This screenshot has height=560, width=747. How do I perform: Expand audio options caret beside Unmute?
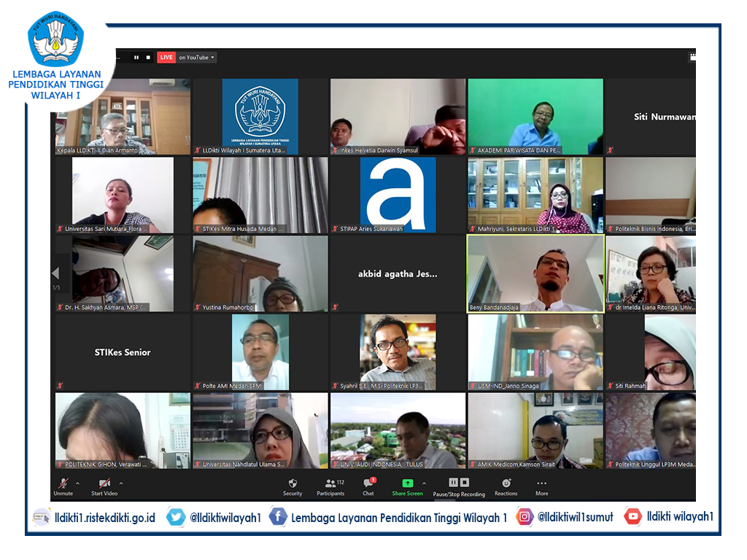click(77, 483)
